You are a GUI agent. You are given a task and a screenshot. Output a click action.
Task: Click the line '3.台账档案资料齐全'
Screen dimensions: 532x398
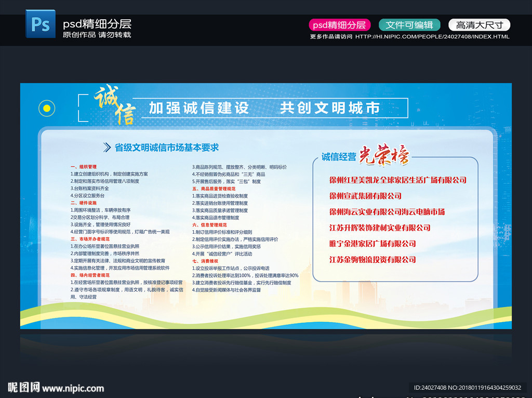coord(89,188)
